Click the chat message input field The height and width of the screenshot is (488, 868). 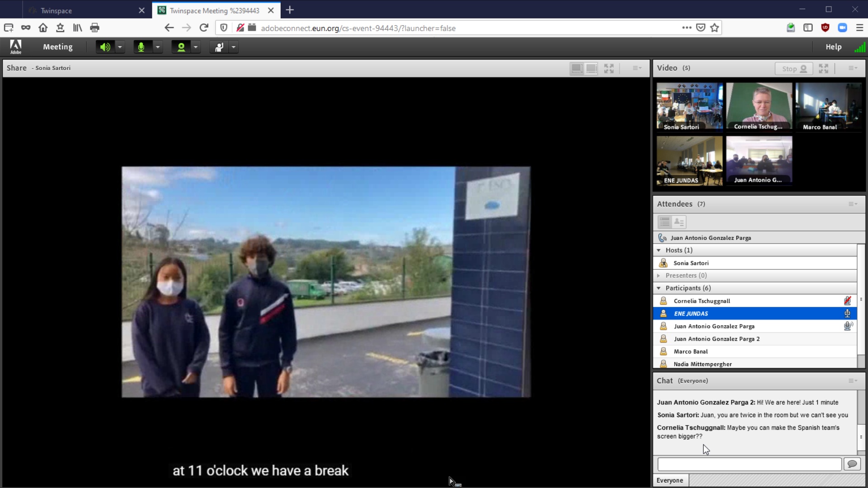pos(749,464)
